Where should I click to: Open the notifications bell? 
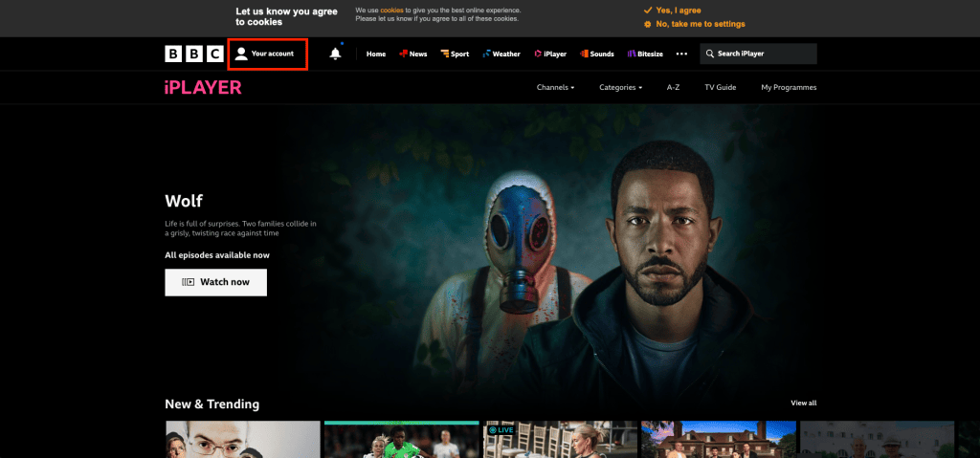click(336, 54)
